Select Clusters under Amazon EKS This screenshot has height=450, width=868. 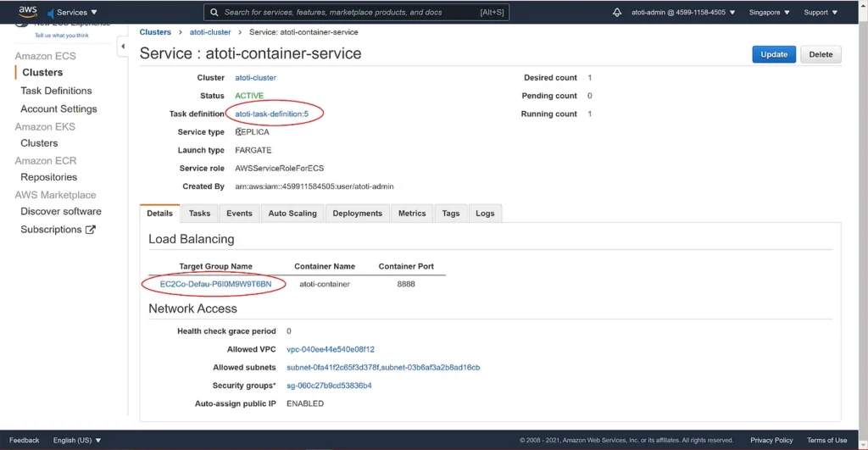[x=39, y=143]
